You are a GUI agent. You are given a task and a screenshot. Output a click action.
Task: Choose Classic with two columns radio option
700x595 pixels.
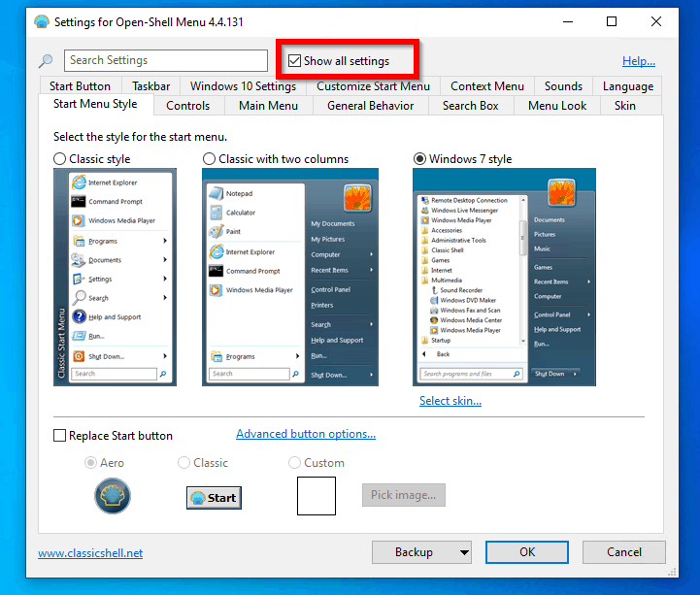point(210,159)
